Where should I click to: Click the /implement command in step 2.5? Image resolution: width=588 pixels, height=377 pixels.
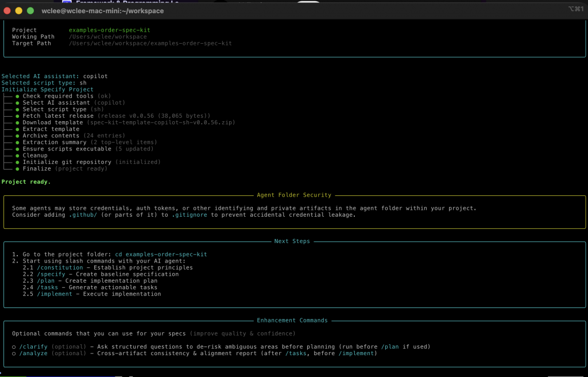click(55, 294)
